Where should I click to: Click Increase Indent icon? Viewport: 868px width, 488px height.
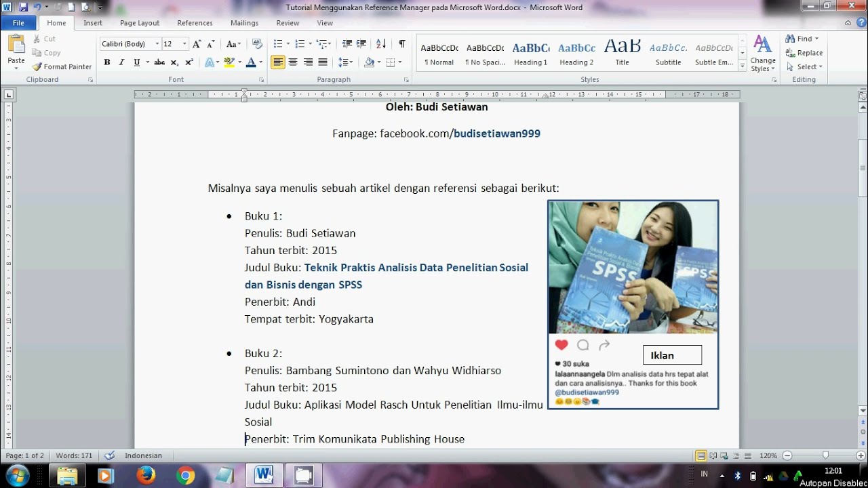pyautogui.click(x=361, y=44)
